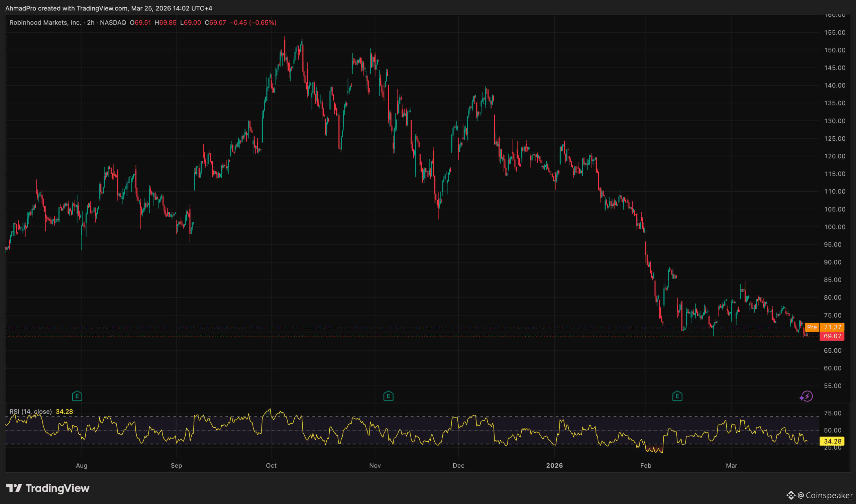The image size is (856, 504).
Task: Click the earnings E marker near Nov
Action: click(388, 396)
